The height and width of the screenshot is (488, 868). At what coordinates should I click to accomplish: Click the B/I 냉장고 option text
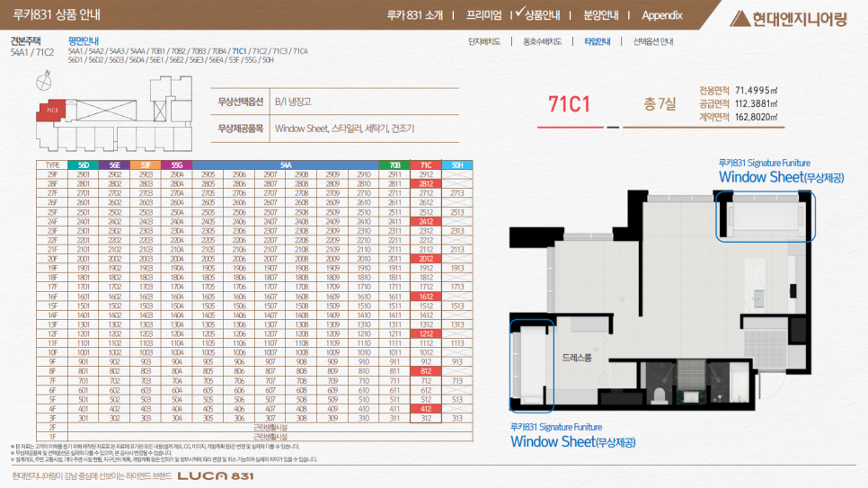pyautogui.click(x=293, y=102)
